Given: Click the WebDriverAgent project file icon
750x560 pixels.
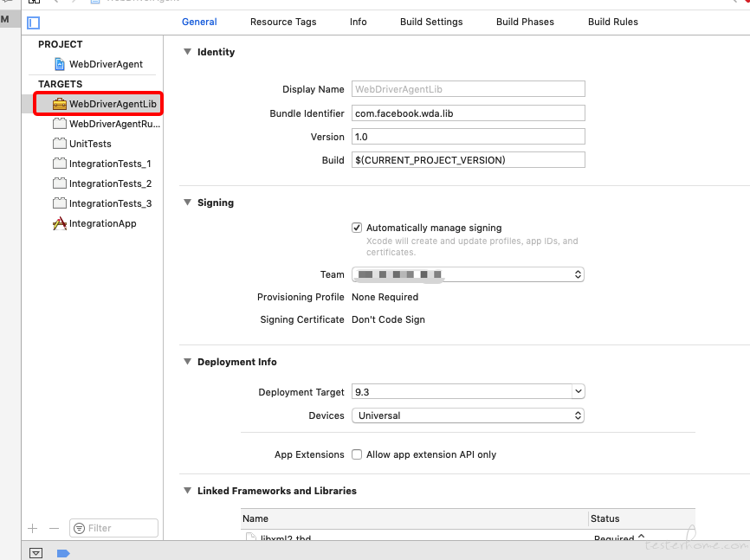Looking at the screenshot, I should pyautogui.click(x=60, y=64).
